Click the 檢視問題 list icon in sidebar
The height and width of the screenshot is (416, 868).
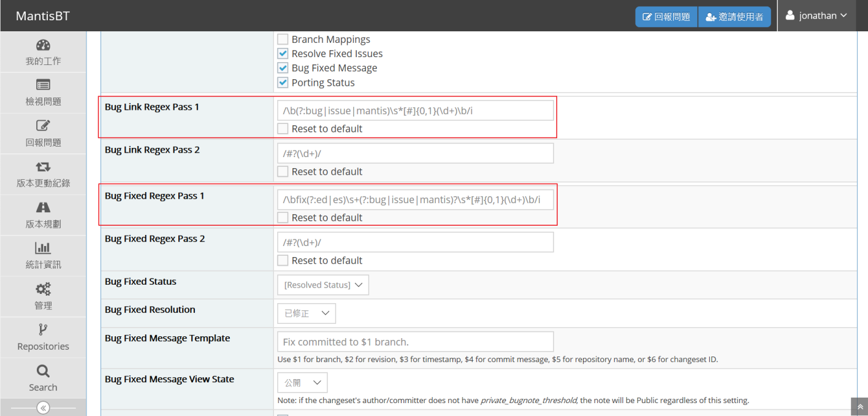click(43, 85)
